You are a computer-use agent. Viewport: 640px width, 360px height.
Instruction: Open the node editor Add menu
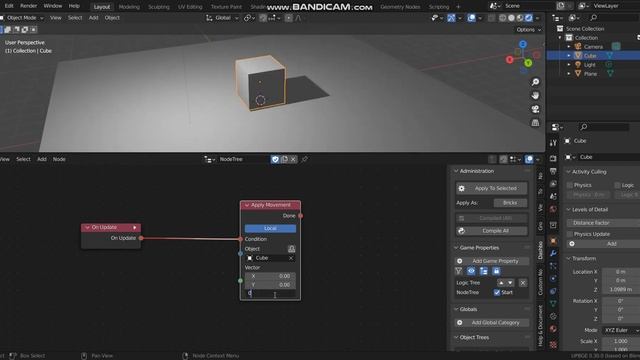(x=42, y=159)
